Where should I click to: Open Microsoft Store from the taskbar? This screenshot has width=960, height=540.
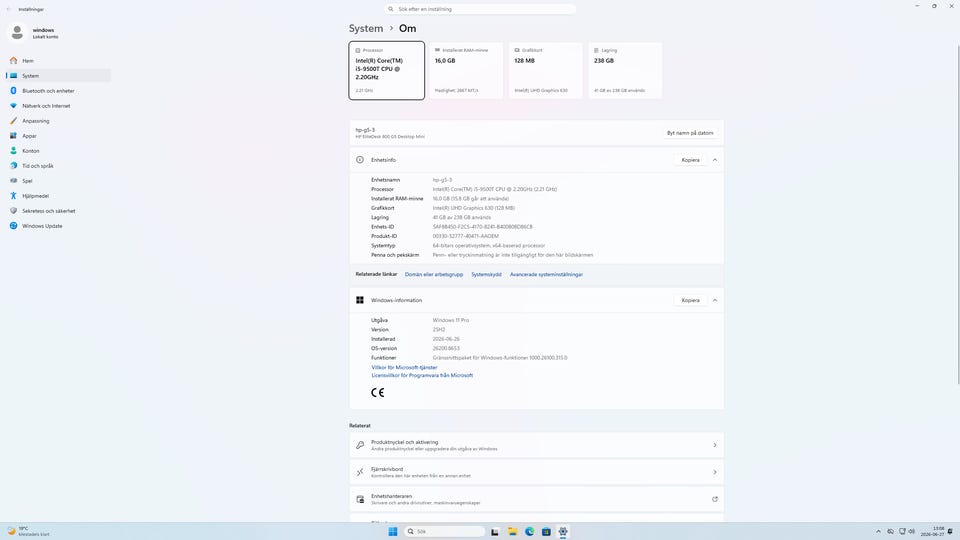click(x=546, y=531)
